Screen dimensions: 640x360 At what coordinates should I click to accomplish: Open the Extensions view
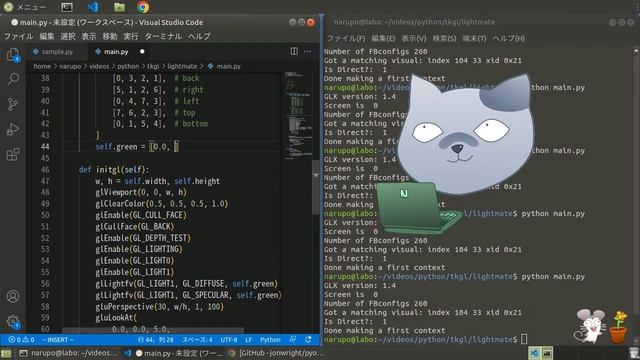tap(13, 154)
